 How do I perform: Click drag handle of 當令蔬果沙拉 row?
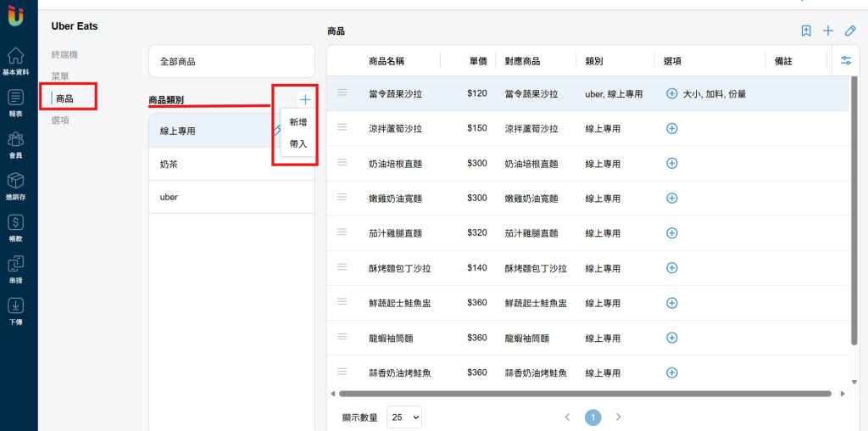pyautogui.click(x=342, y=92)
